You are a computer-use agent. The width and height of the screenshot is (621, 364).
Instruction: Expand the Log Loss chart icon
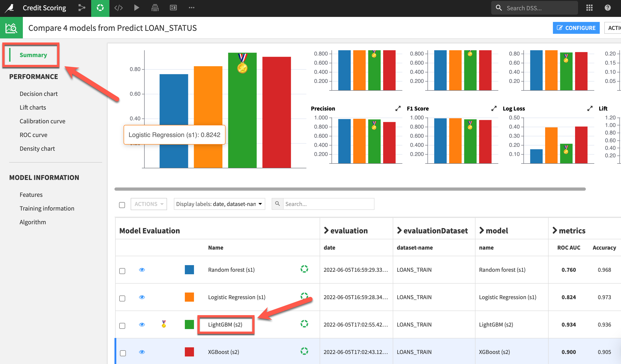pos(590,109)
